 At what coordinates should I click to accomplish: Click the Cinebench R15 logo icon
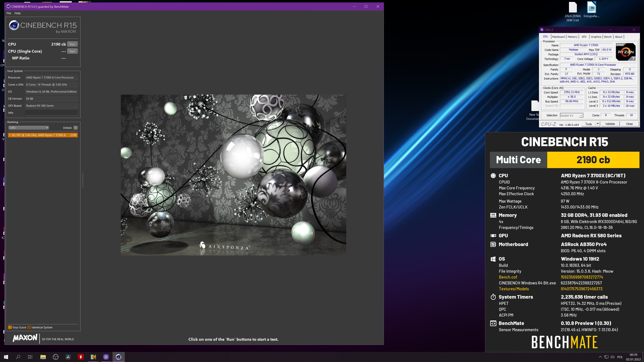pyautogui.click(x=14, y=25)
